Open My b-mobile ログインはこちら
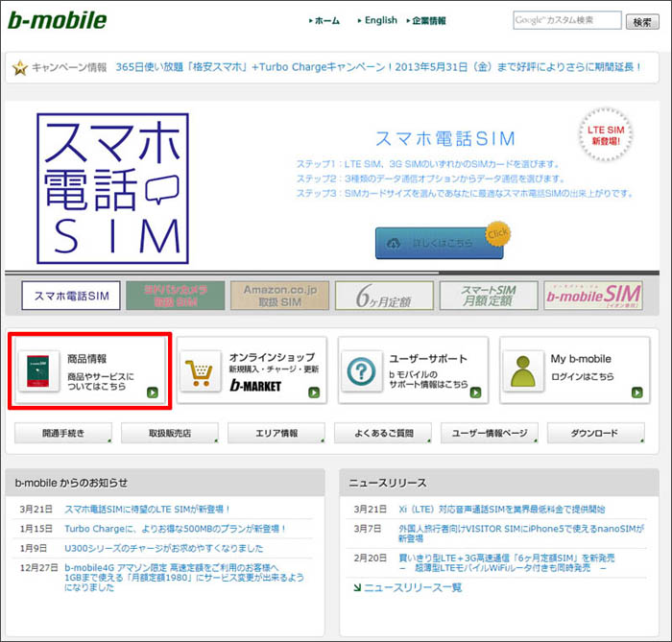 pos(583,377)
